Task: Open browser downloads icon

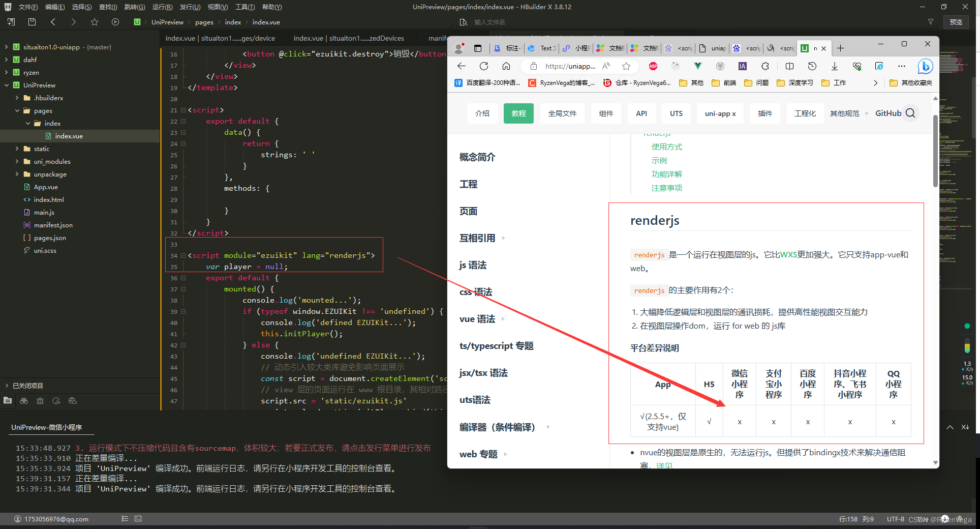Action: click(x=835, y=66)
